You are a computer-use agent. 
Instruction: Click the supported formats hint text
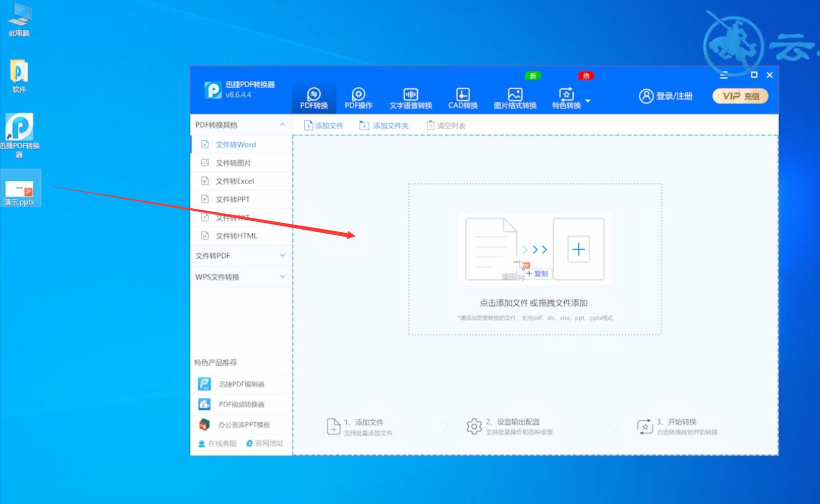(x=535, y=318)
